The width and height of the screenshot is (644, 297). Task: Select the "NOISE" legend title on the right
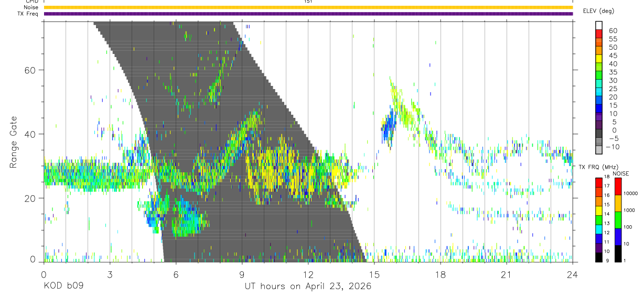[x=620, y=173]
